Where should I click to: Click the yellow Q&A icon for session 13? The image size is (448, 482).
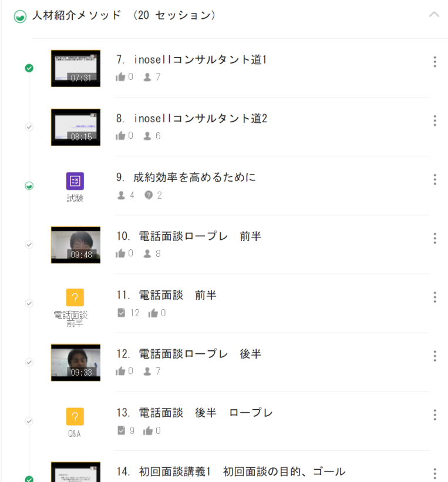(x=75, y=416)
